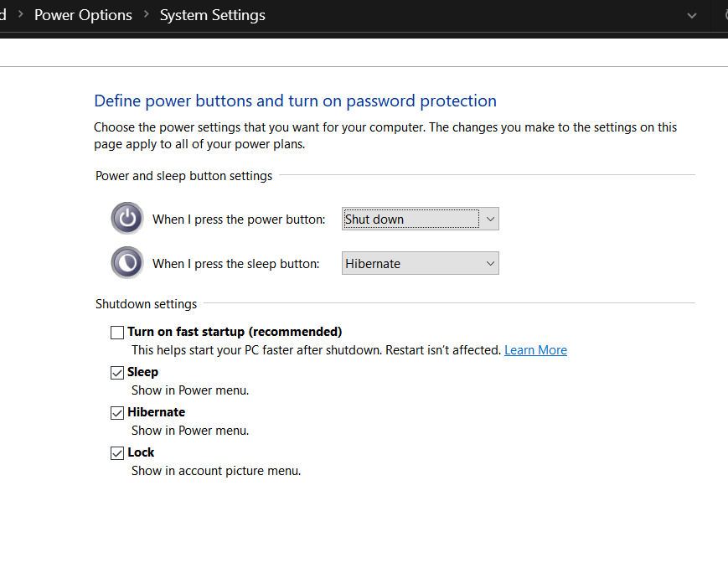
Task: Open the sleep button action dropdown
Action: pos(421,263)
